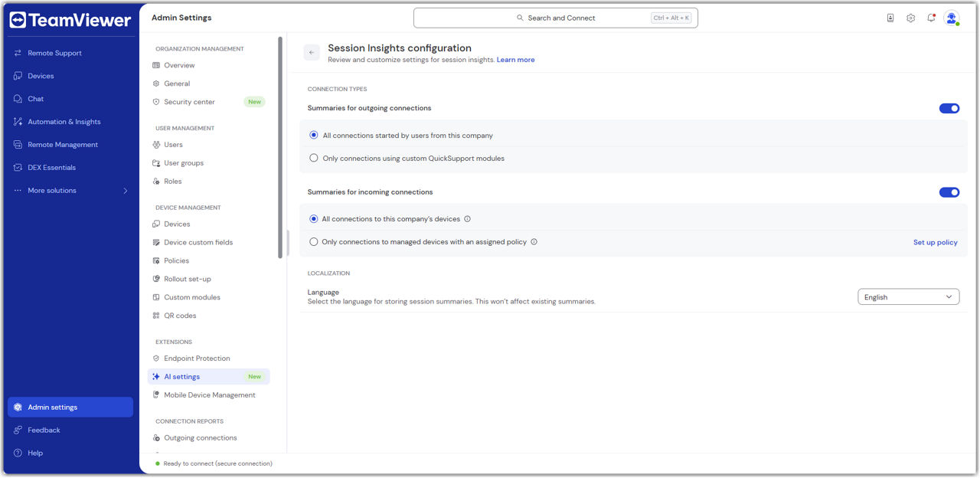
Task: Click the USER MANAGEMENT section header
Action: 185,129
